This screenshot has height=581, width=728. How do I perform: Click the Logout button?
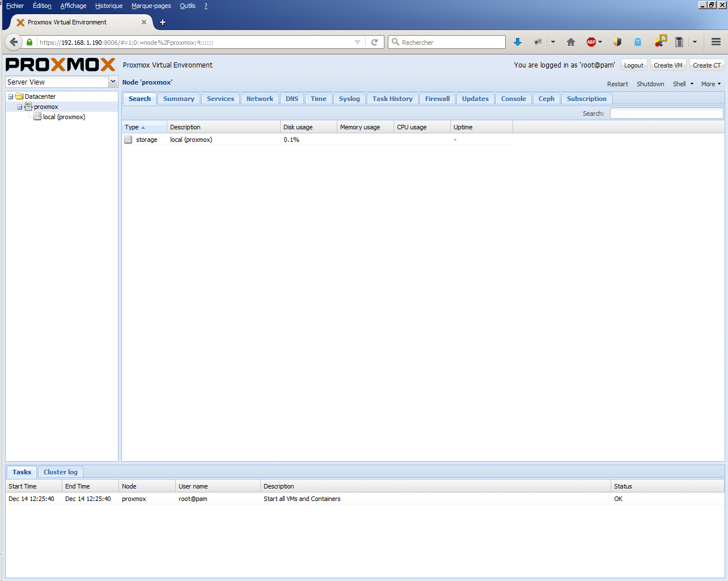coord(634,65)
